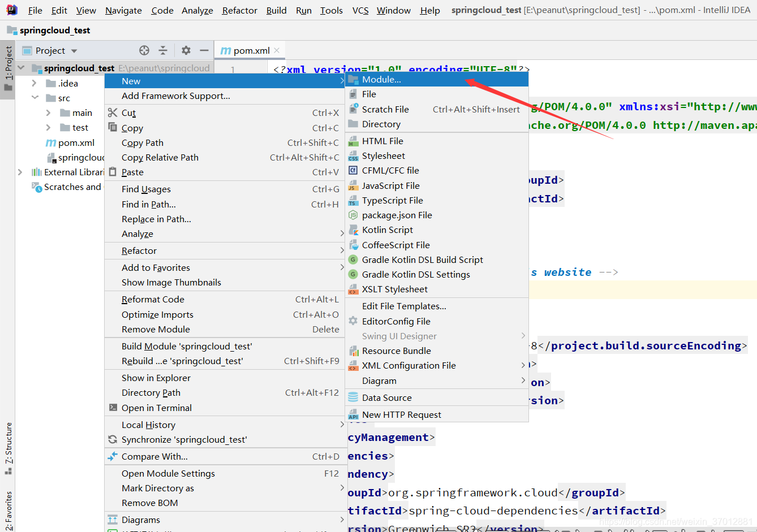Select pom.xml in project tree
Screen dimensions: 757x532
(70, 142)
